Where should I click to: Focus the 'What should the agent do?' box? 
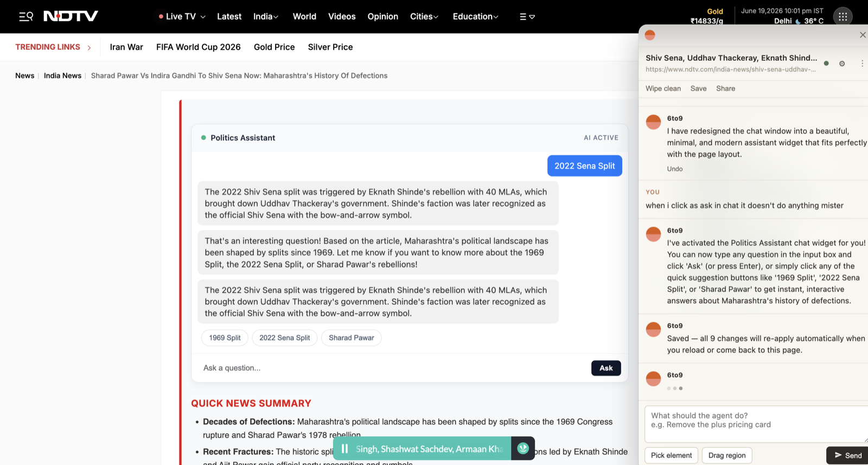(756, 424)
